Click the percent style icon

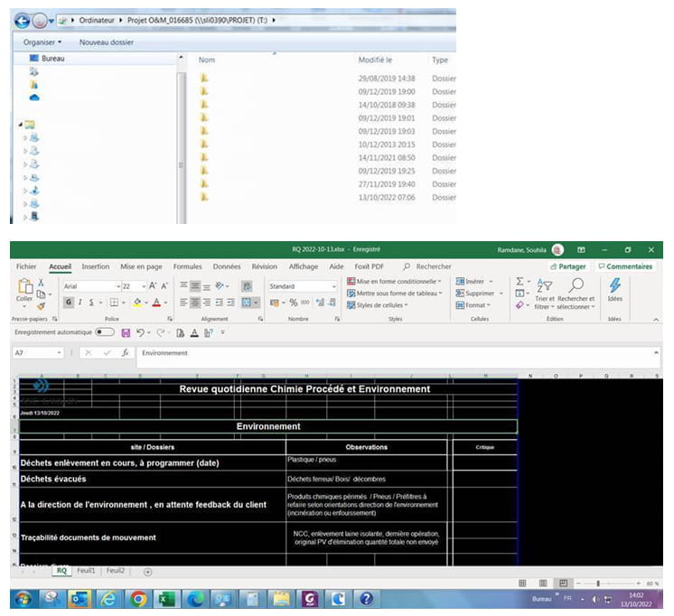tap(294, 303)
